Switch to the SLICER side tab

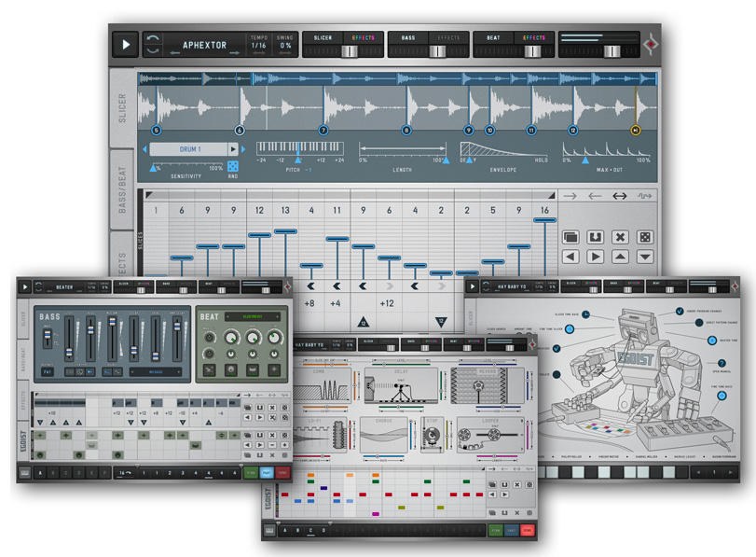pyautogui.click(x=121, y=108)
